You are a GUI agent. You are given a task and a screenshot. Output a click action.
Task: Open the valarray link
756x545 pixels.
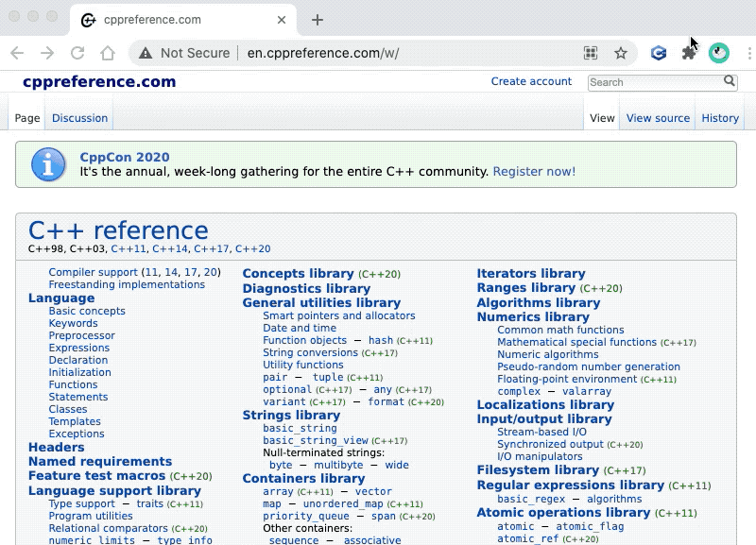pyautogui.click(x=587, y=391)
